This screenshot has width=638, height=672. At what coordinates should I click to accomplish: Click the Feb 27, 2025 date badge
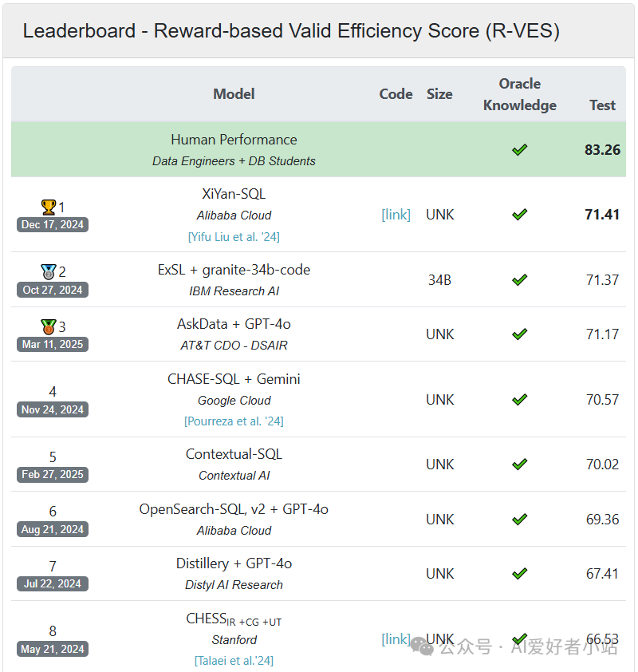(53, 474)
